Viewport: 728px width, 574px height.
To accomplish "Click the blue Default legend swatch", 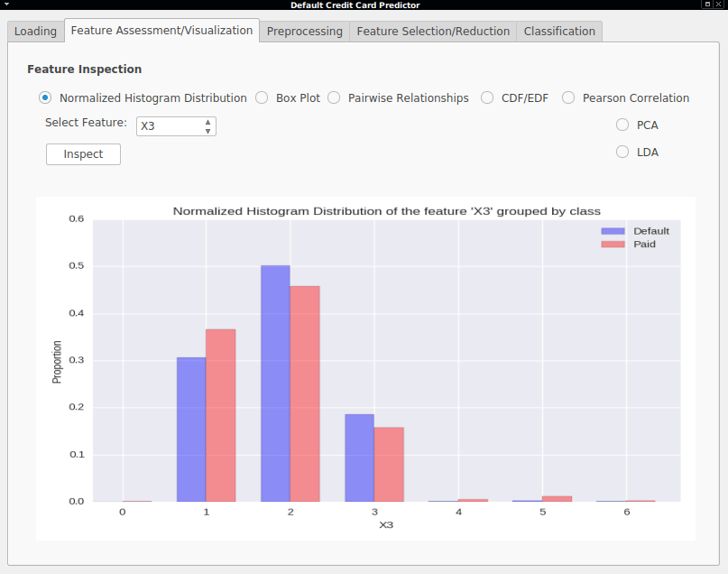I will (x=613, y=231).
